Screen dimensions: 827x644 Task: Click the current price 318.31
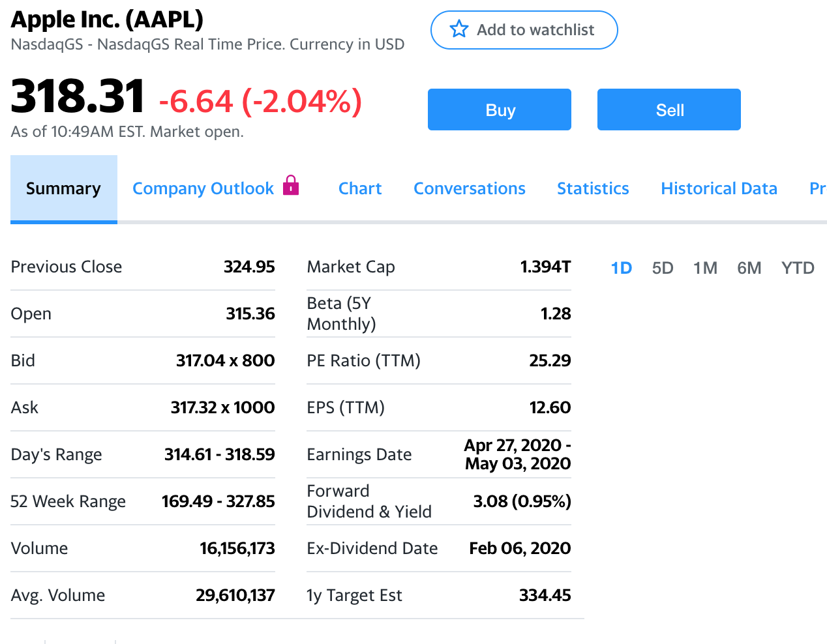click(78, 96)
